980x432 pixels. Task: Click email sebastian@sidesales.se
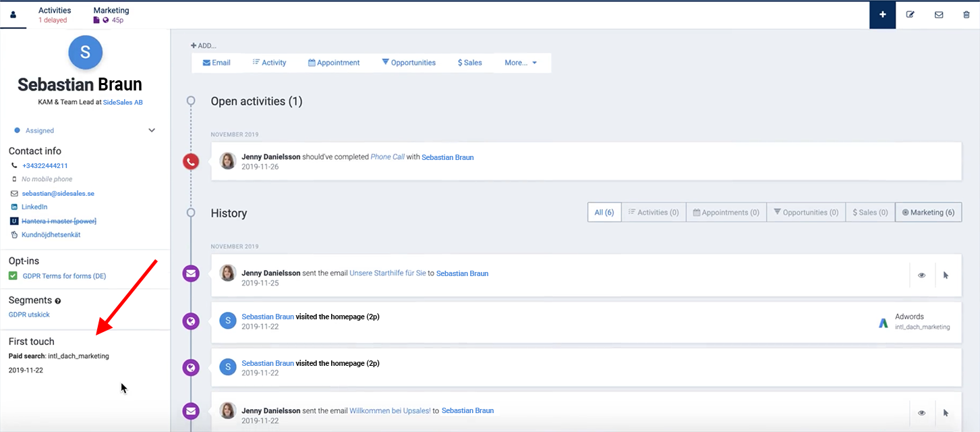(x=58, y=193)
